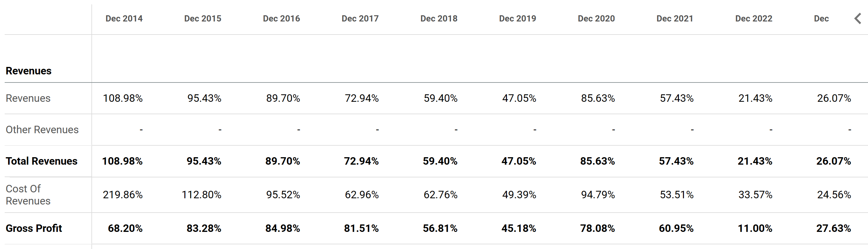Click the 94.79% Cost Of Revenues cell
The width and height of the screenshot is (868, 249).
[598, 195]
